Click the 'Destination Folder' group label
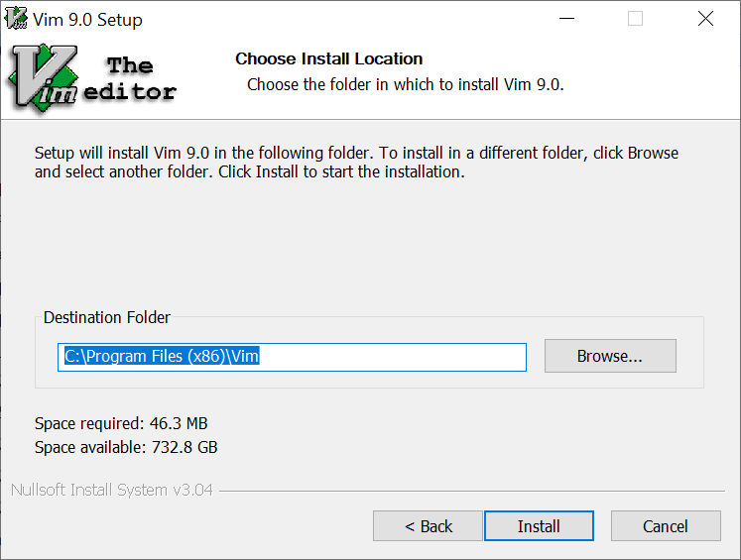The image size is (741, 560). coord(107,317)
